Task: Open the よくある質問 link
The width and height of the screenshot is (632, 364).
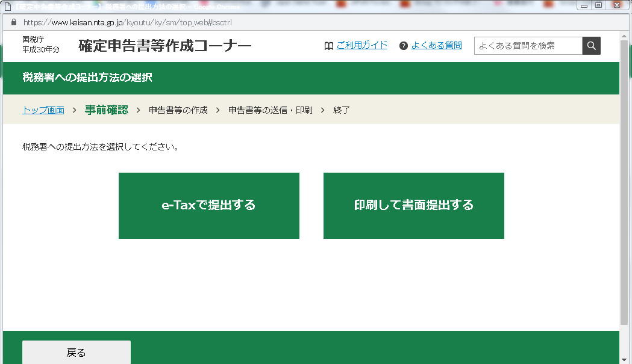Action: [x=436, y=45]
